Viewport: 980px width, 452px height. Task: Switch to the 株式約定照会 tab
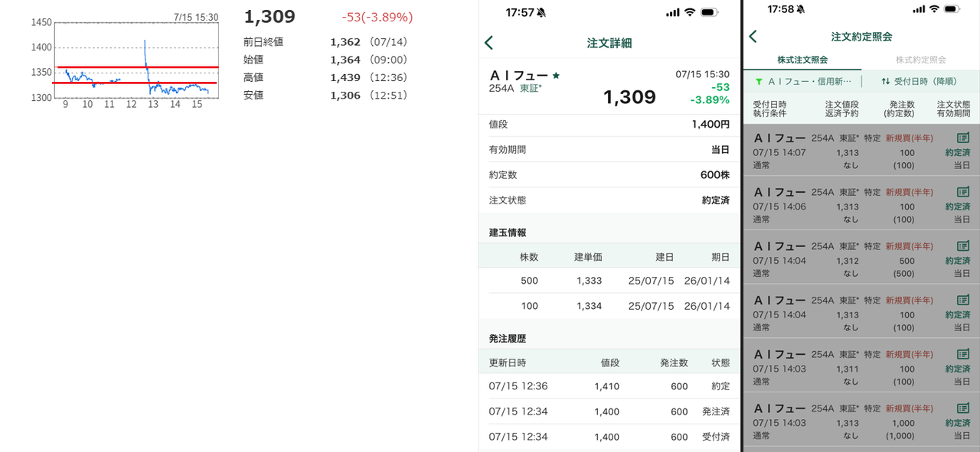[920, 60]
